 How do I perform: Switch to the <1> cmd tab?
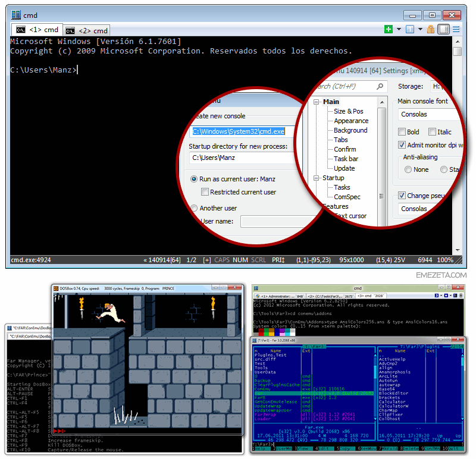click(37, 30)
